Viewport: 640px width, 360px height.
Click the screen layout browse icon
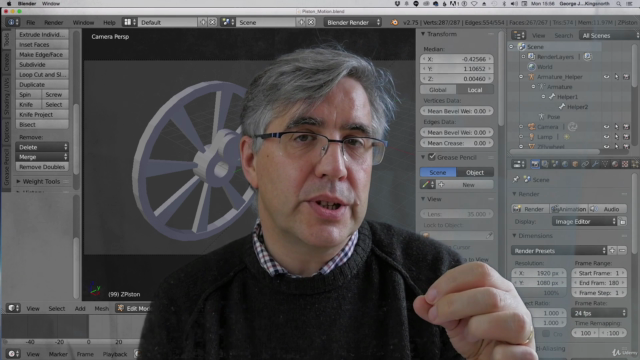click(130, 22)
